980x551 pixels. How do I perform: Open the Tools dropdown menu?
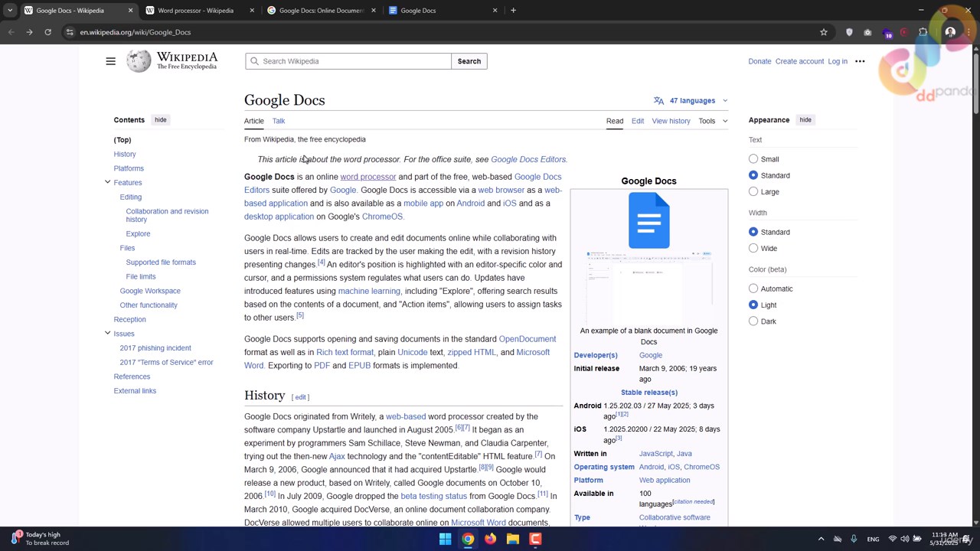[x=713, y=121]
